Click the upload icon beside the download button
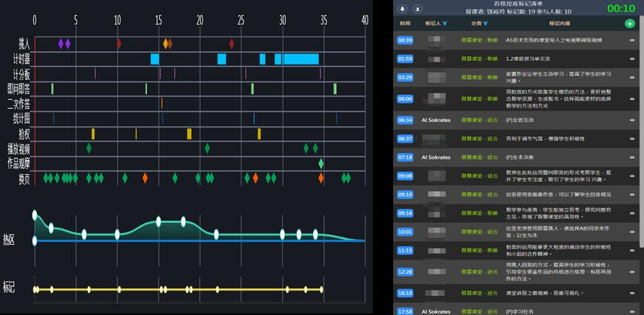This screenshot has height=315, width=644. tap(417, 9)
